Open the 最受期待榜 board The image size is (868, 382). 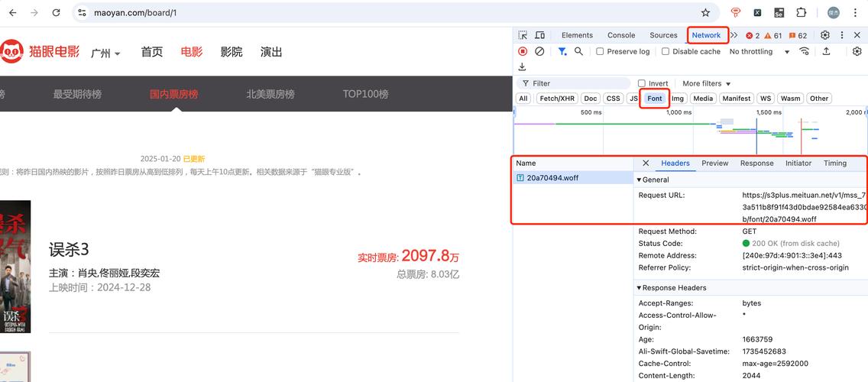click(77, 94)
